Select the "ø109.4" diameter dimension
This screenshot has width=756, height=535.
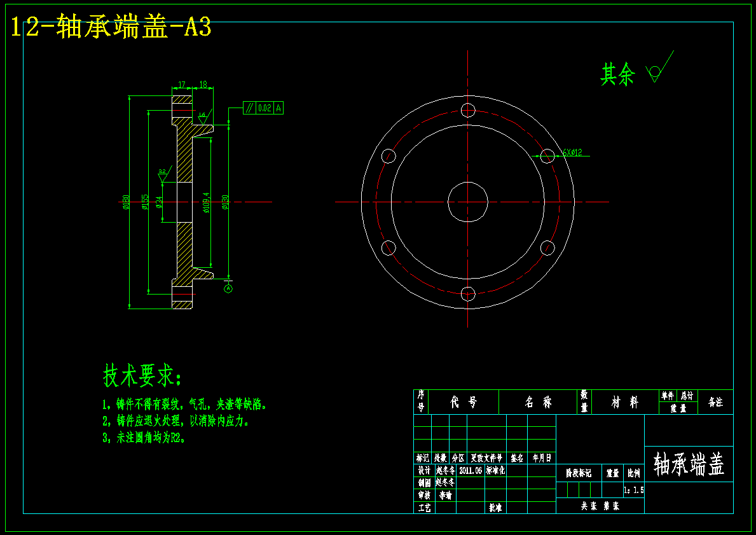[207, 203]
